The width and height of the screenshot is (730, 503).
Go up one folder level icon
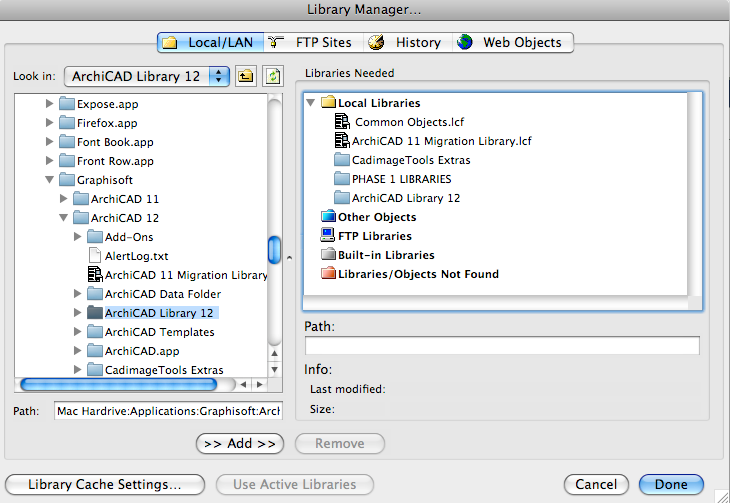245,76
